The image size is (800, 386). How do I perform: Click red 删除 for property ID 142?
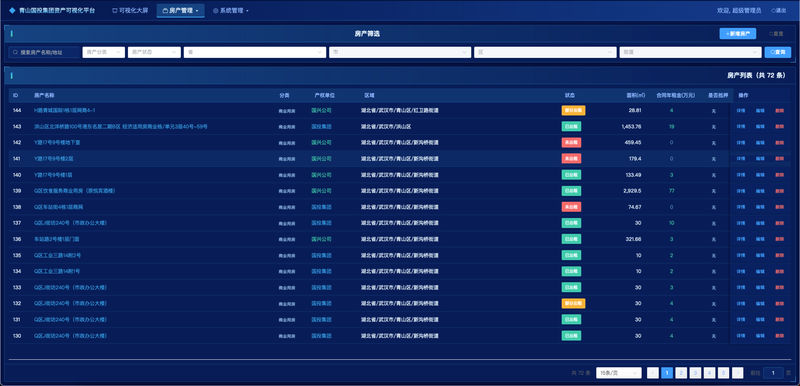pyautogui.click(x=779, y=143)
